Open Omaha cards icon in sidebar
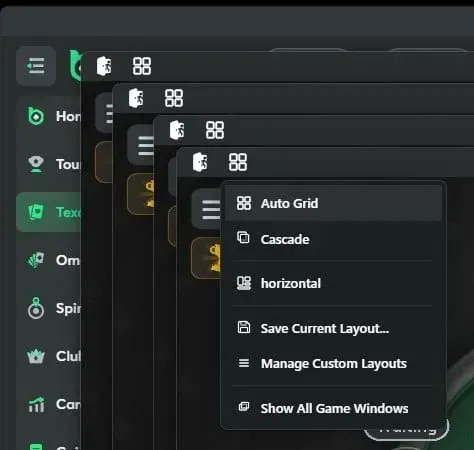Viewport: 474px width, 450px height. [36, 260]
